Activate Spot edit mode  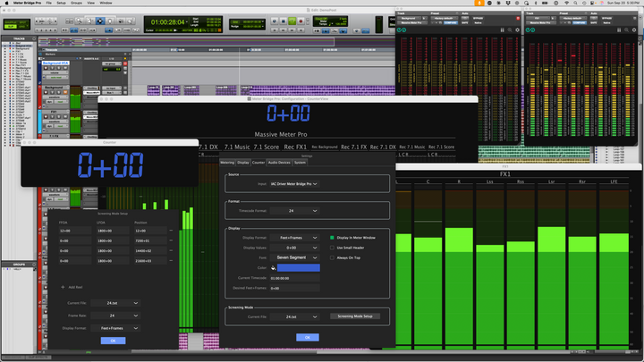click(22, 22)
